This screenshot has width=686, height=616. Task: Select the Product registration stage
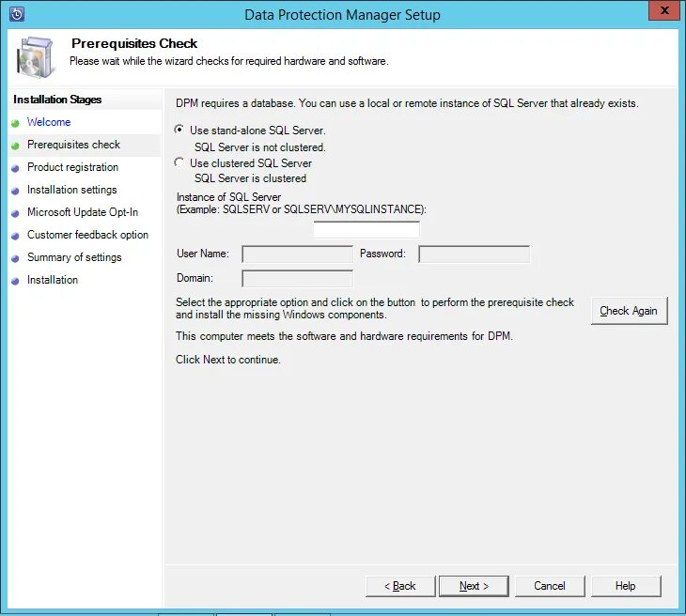click(x=72, y=167)
